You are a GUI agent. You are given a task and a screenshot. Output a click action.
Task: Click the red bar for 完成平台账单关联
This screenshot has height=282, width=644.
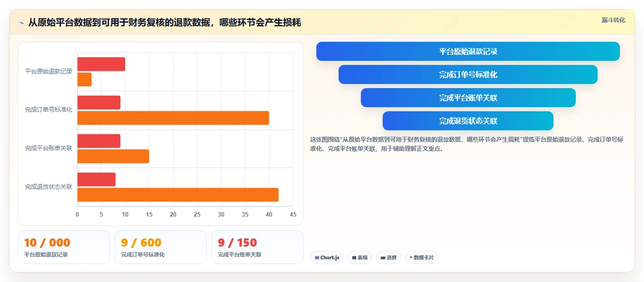99,141
